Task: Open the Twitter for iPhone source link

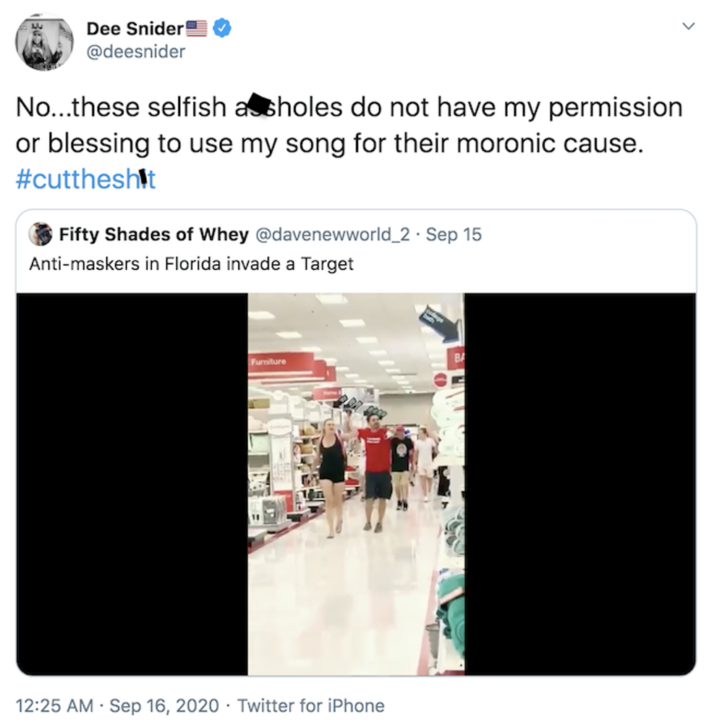Action: pos(311,706)
